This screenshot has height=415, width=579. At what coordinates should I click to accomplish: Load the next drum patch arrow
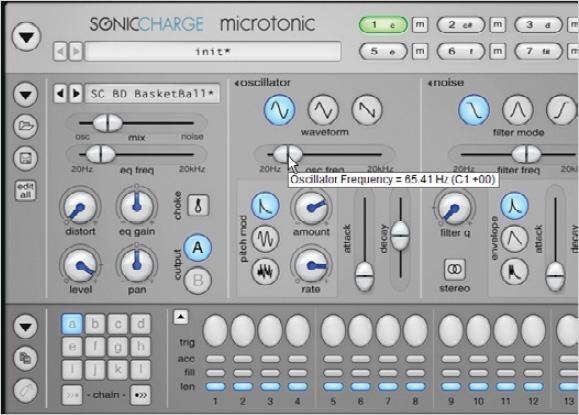point(76,93)
